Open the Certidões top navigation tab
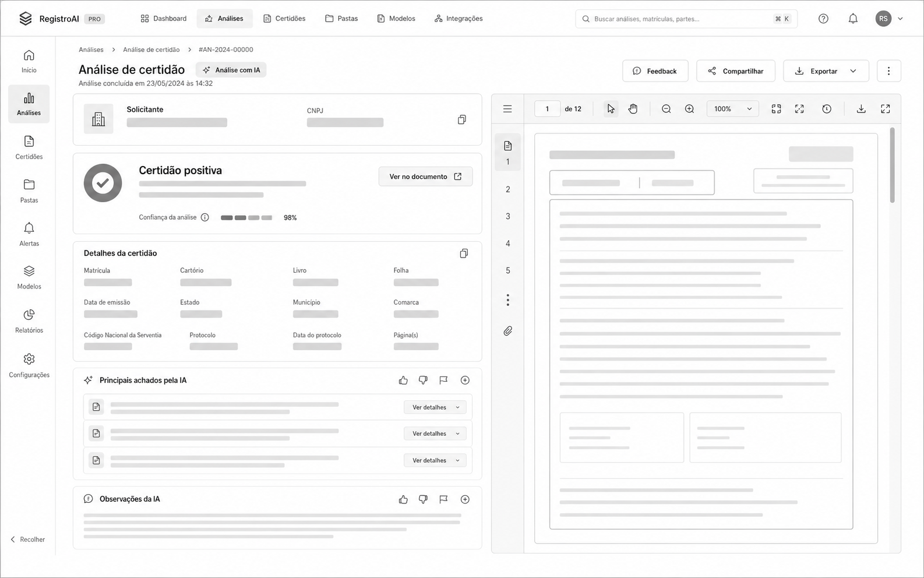The width and height of the screenshot is (924, 578). click(x=284, y=19)
